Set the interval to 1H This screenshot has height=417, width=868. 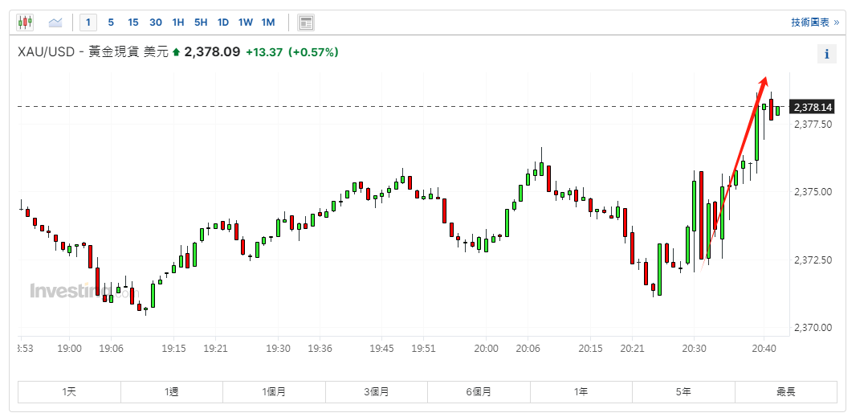178,22
